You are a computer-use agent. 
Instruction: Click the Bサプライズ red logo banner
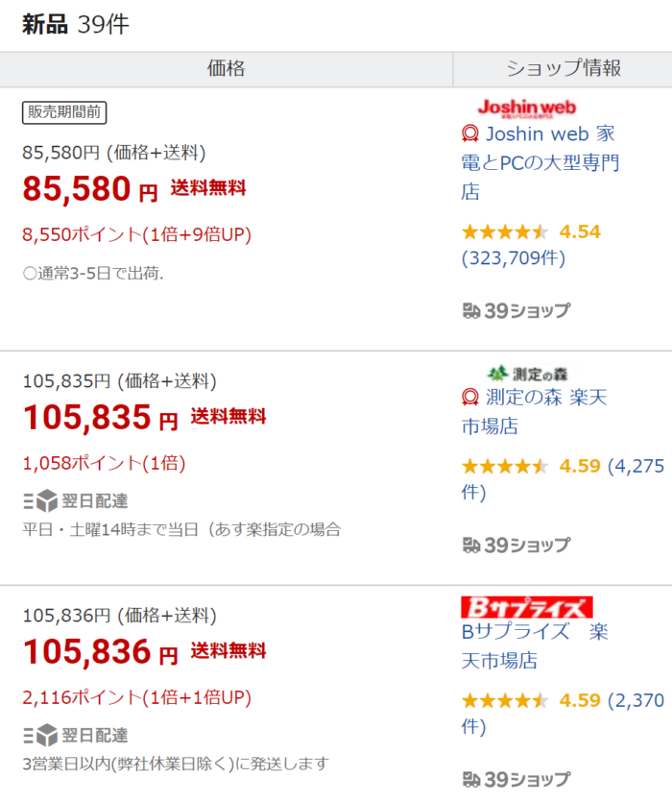tap(527, 607)
